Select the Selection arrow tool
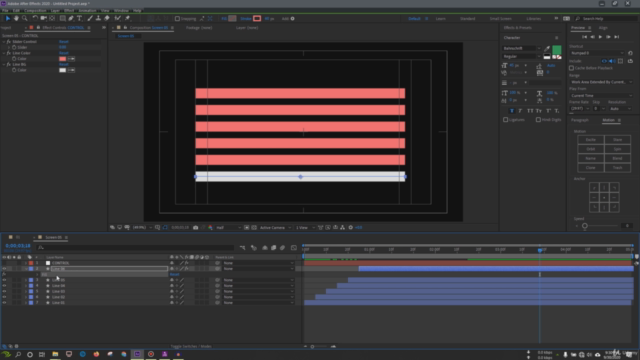This screenshot has height=360, width=640. click(8, 18)
